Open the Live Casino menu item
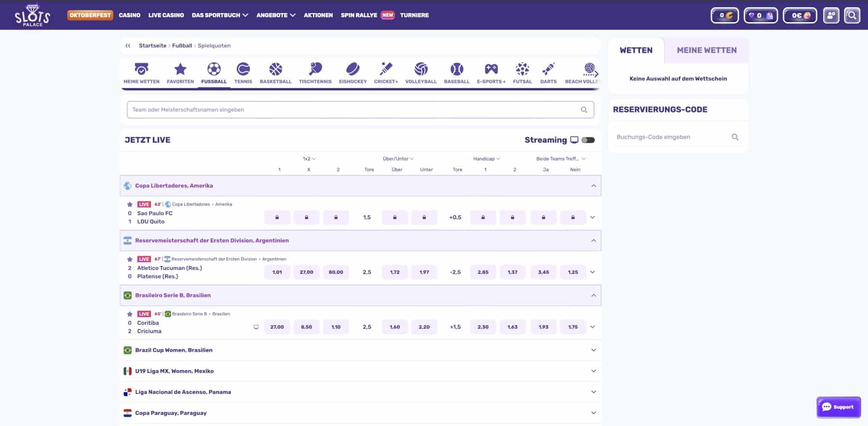Image resolution: width=868 pixels, height=426 pixels. [166, 15]
